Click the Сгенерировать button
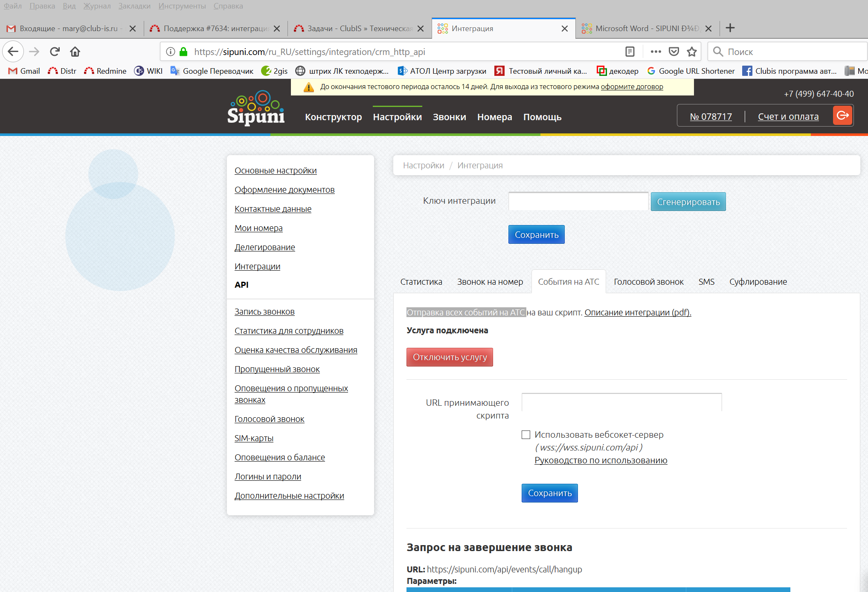The height and width of the screenshot is (592, 868). click(688, 202)
